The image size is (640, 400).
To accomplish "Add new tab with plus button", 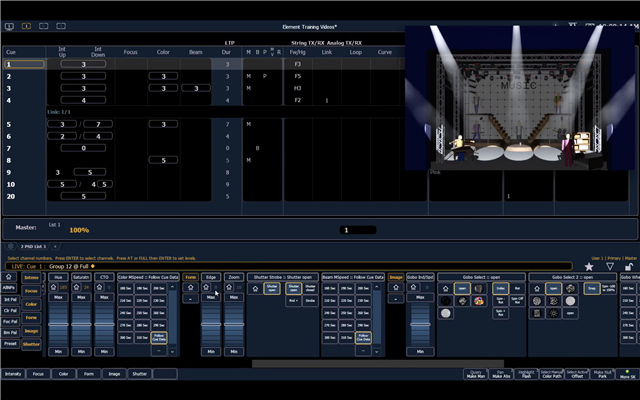I will coord(55,246).
